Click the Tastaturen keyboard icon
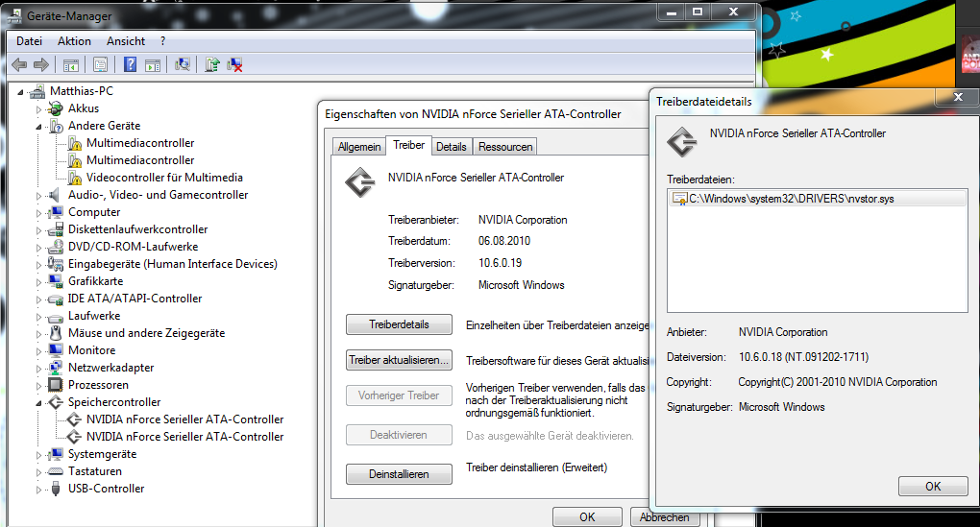The image size is (980, 527). coord(56,471)
